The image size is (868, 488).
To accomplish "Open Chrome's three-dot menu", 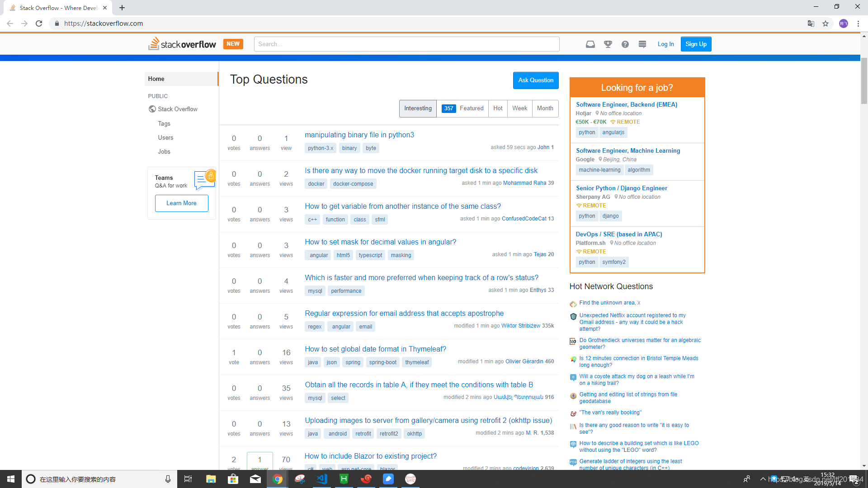I will pos(858,23).
